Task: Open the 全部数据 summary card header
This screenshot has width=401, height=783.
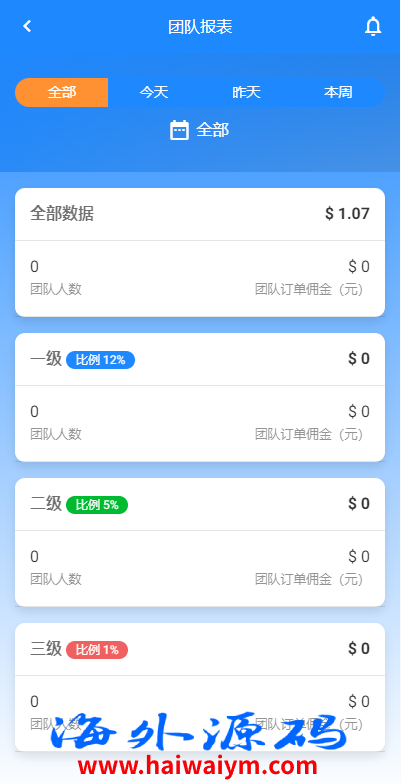Action: 200,214
